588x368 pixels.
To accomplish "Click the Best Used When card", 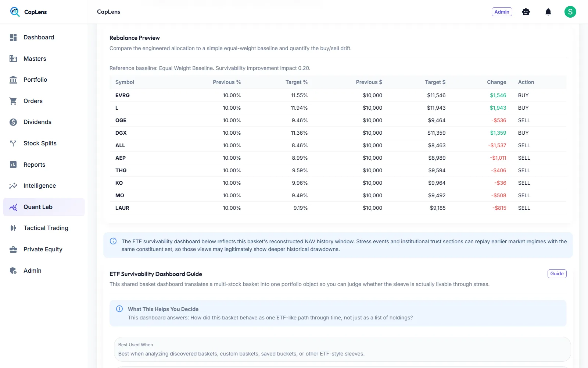I will [x=342, y=349].
